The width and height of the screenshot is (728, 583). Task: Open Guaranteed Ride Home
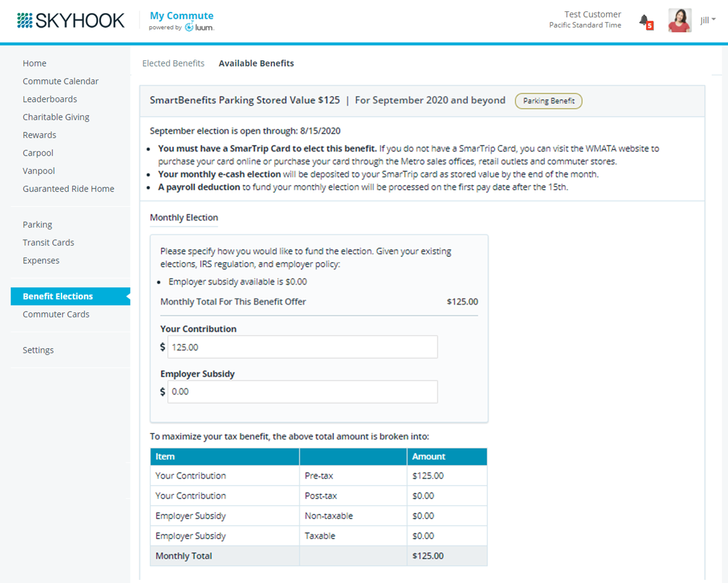(x=69, y=188)
